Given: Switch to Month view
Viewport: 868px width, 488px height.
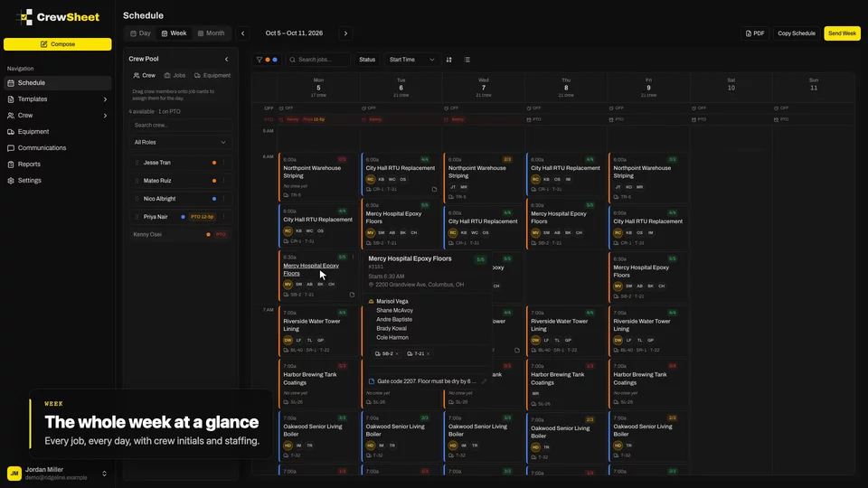Looking at the screenshot, I should click(x=211, y=33).
